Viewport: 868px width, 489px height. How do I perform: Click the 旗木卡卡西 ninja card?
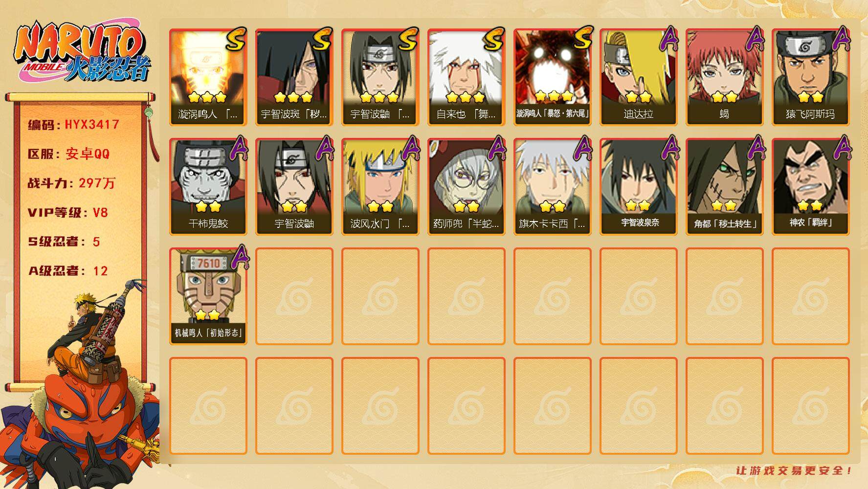pos(552,187)
